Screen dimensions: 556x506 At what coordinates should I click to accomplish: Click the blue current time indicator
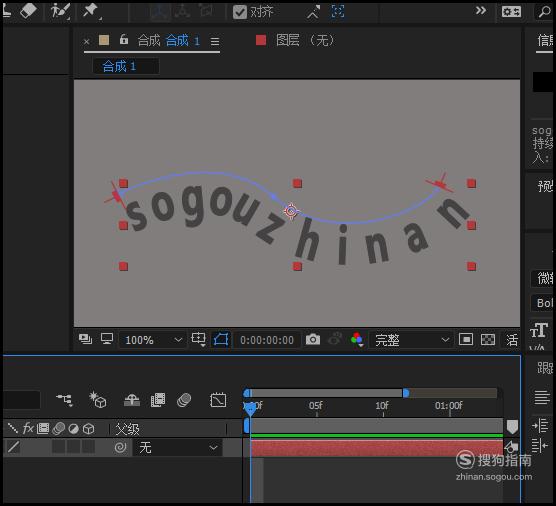pos(250,409)
